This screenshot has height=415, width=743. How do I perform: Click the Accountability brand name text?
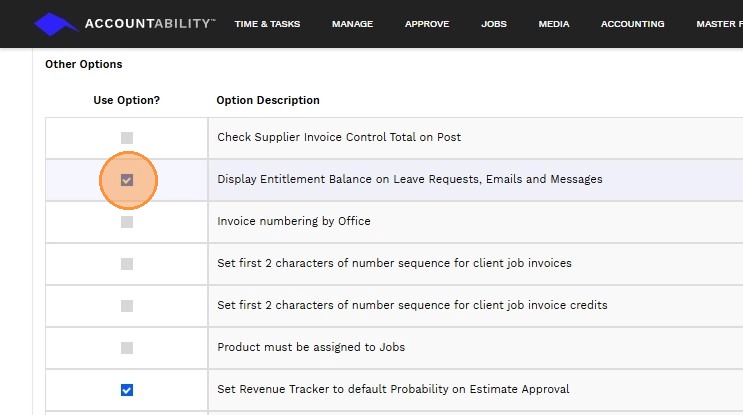[x=150, y=23]
